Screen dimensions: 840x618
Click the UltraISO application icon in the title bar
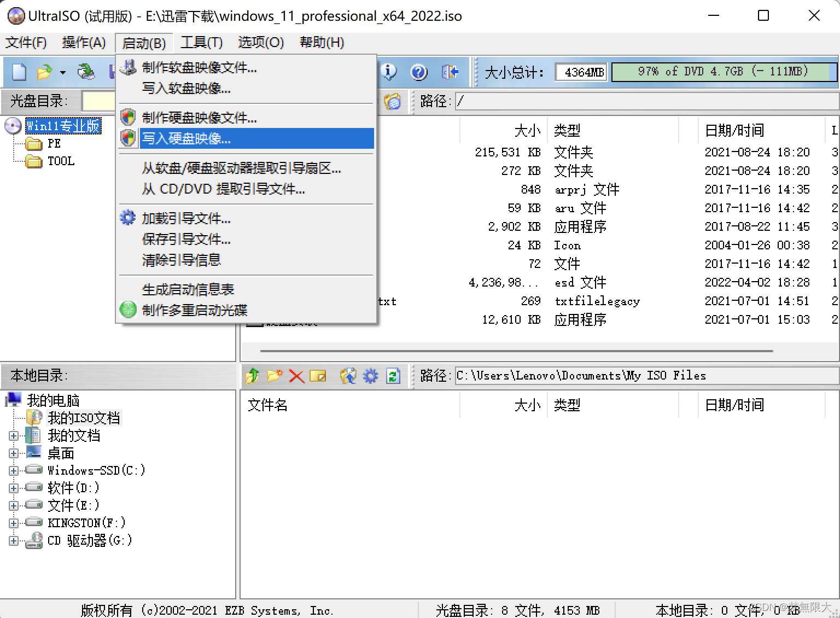pyautogui.click(x=16, y=16)
